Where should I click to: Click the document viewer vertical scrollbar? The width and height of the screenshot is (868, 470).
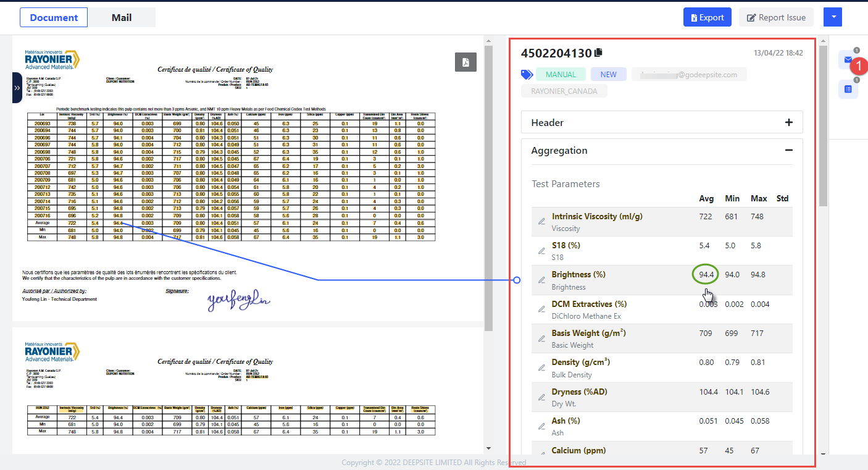[x=488, y=185]
